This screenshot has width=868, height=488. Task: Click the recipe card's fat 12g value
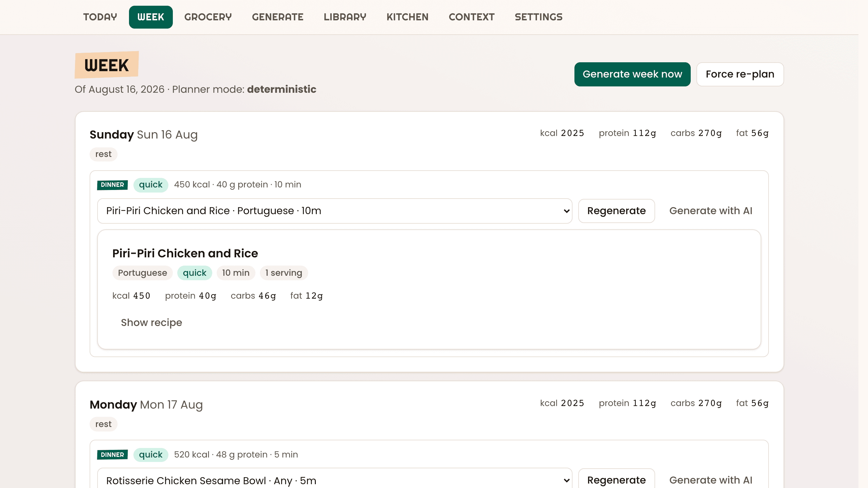pos(307,296)
